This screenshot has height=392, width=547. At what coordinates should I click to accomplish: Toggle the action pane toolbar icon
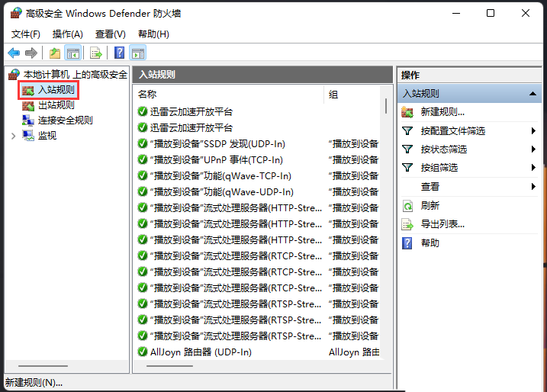tap(138, 53)
